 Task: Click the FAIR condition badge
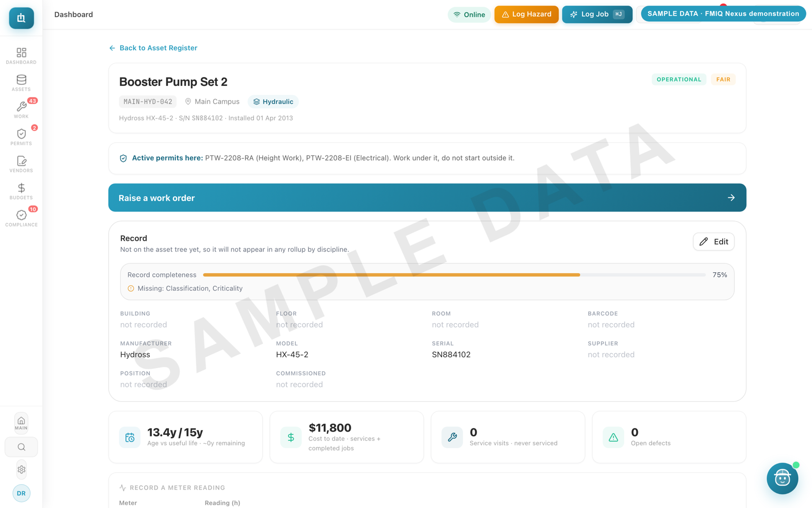click(723, 79)
